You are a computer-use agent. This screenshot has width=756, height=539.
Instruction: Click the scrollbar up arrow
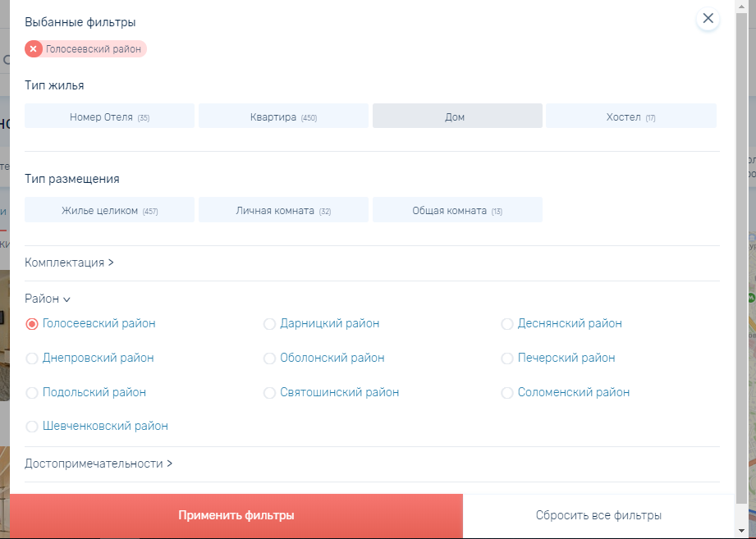pyautogui.click(x=741, y=7)
